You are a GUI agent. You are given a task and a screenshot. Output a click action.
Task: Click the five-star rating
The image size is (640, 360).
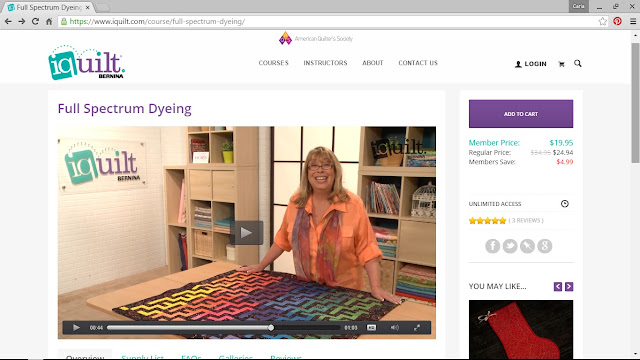point(487,221)
